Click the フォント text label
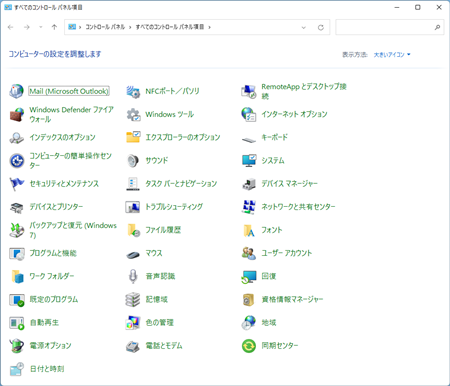The image size is (450, 386). 272,230
